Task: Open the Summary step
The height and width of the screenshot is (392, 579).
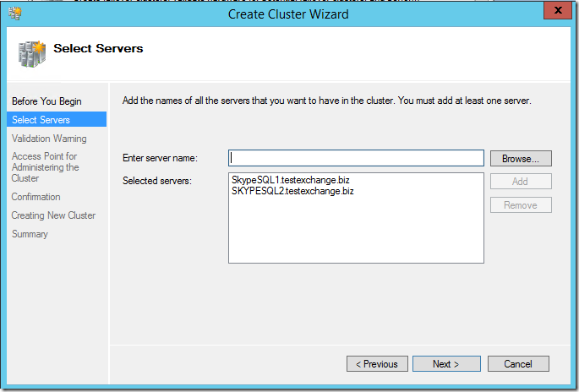Action: 30,234
